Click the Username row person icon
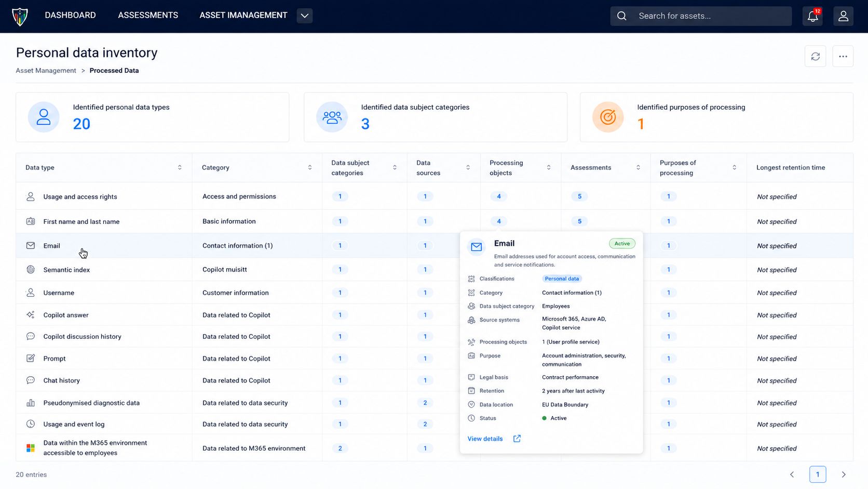 point(31,293)
